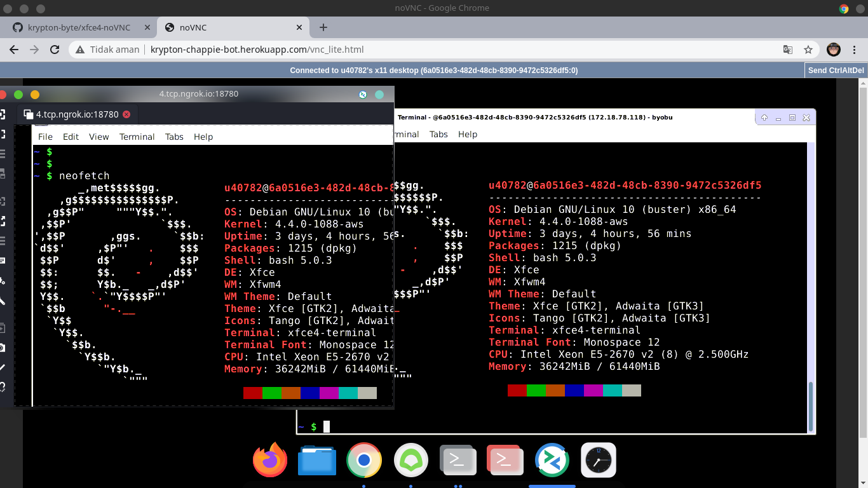Click the 'neofetch' command text
This screenshot has height=488, width=868.
point(84,176)
